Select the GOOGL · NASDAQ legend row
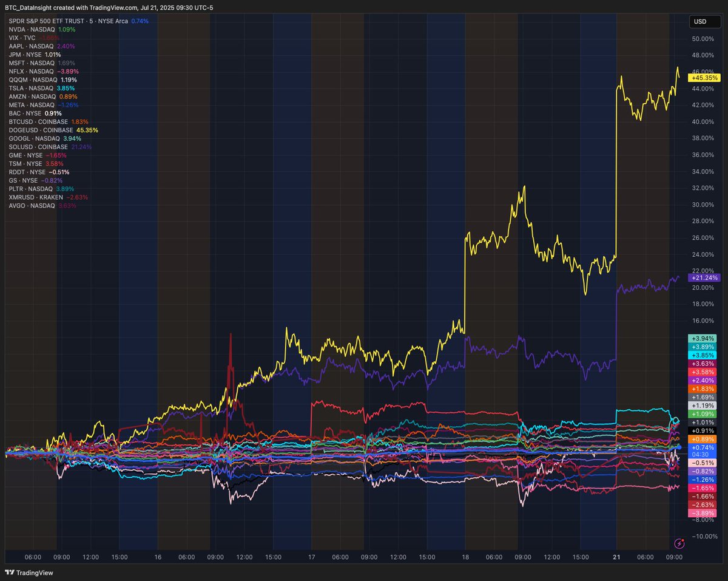 tap(45, 139)
